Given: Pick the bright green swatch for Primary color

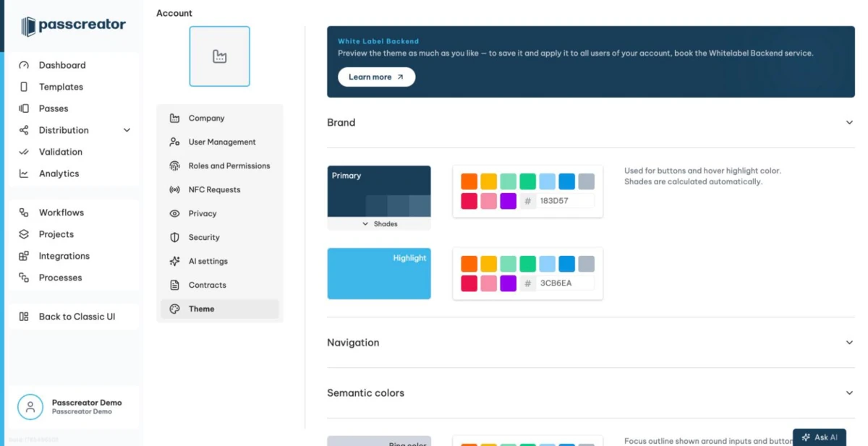Looking at the screenshot, I should [x=528, y=181].
